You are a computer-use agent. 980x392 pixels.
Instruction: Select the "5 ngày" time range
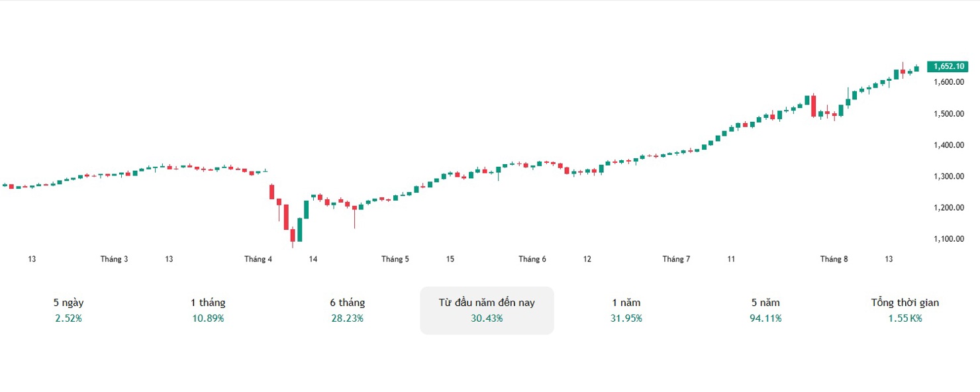[x=69, y=310]
